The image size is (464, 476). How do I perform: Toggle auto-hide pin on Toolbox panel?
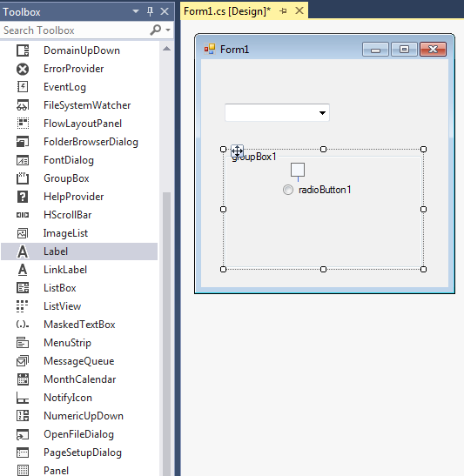(x=150, y=11)
